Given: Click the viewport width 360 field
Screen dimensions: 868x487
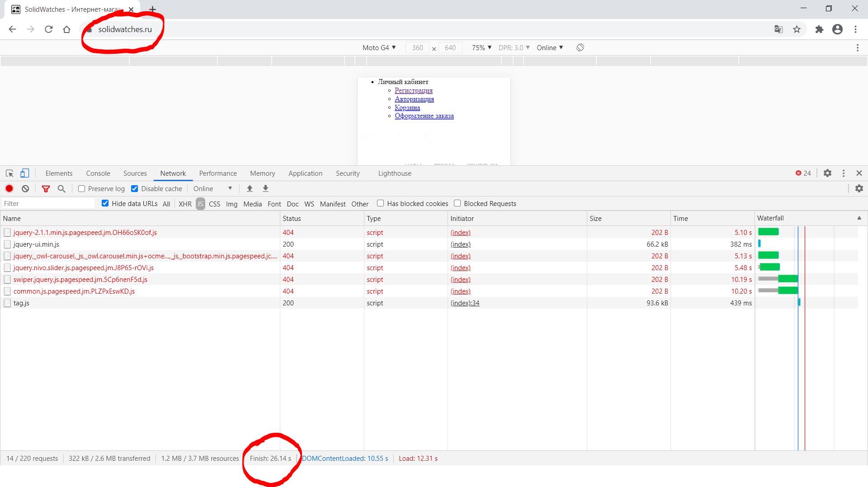Looking at the screenshot, I should coord(417,47).
